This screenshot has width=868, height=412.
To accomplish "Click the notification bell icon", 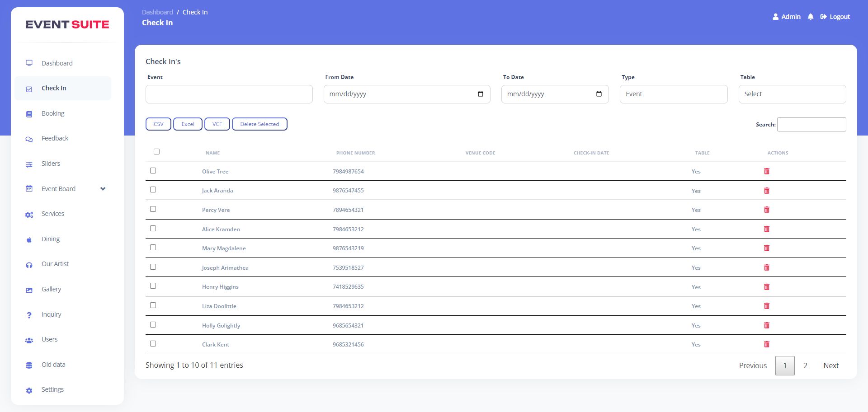I will (811, 17).
